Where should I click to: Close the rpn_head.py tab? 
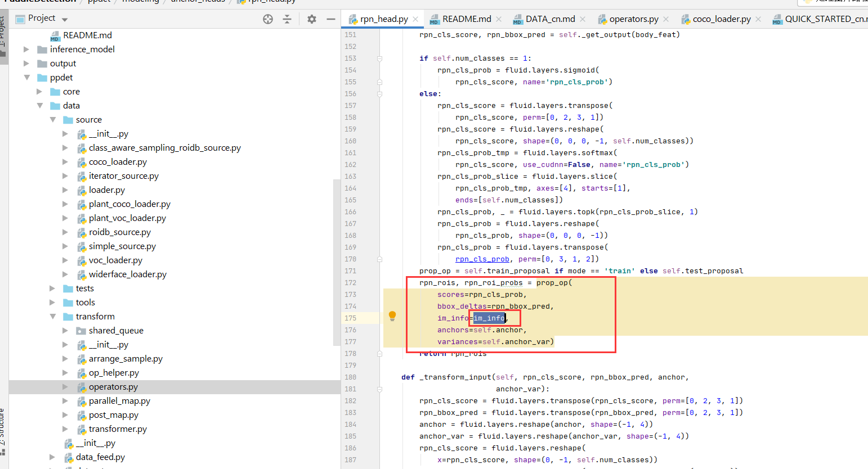[415, 19]
